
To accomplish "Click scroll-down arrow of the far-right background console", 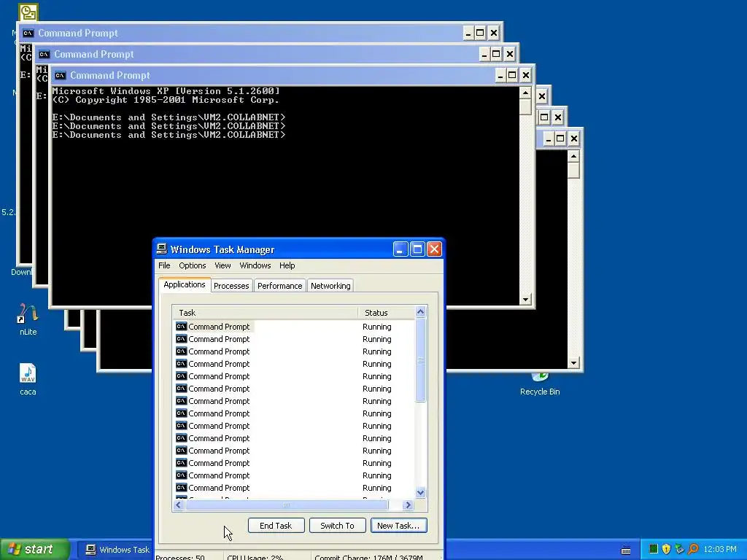I will [x=573, y=363].
